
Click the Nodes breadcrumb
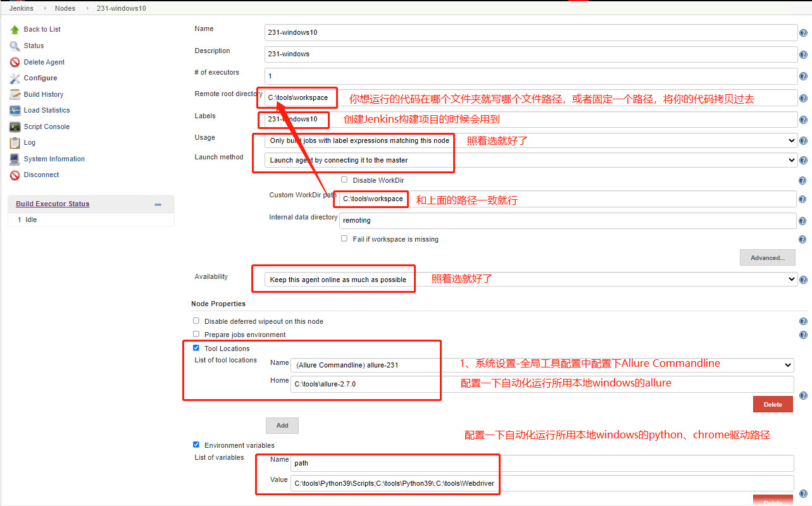tap(65, 8)
